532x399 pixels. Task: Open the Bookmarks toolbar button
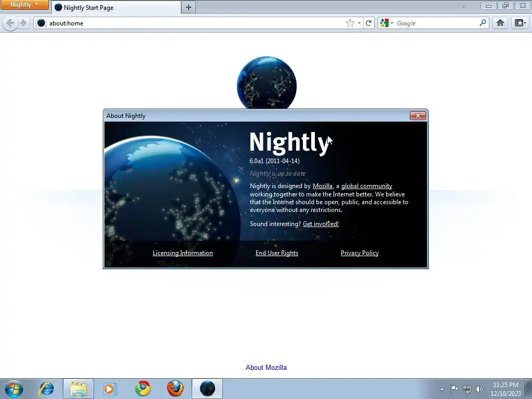click(521, 23)
